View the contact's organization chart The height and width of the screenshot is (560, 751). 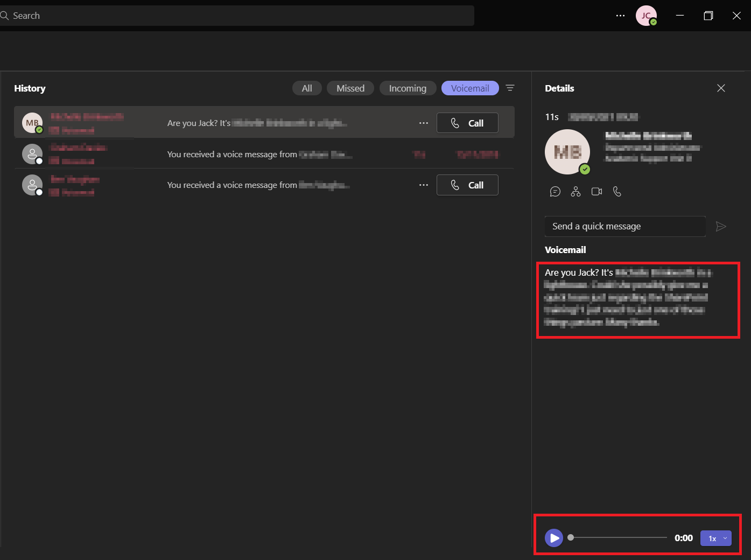pos(575,191)
